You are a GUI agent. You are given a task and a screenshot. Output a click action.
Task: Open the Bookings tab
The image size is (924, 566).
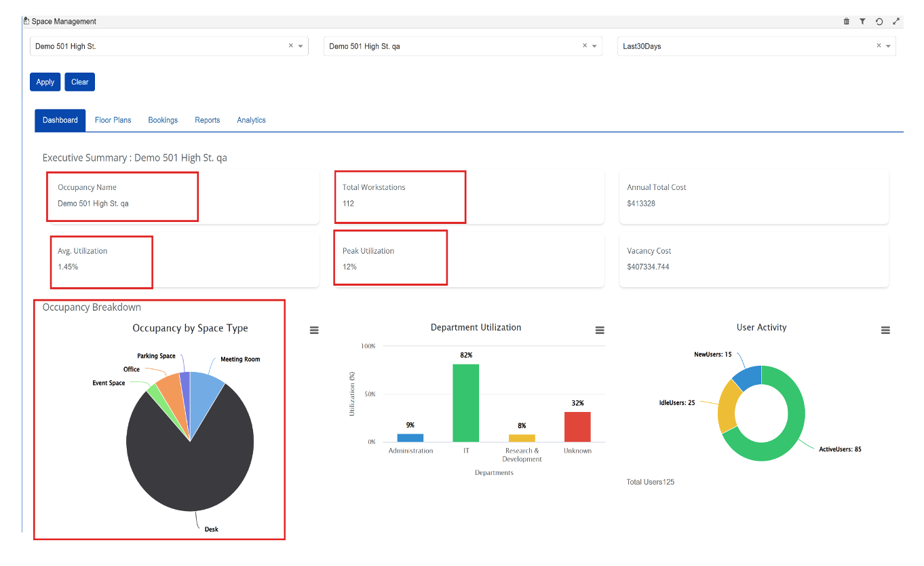pos(163,120)
